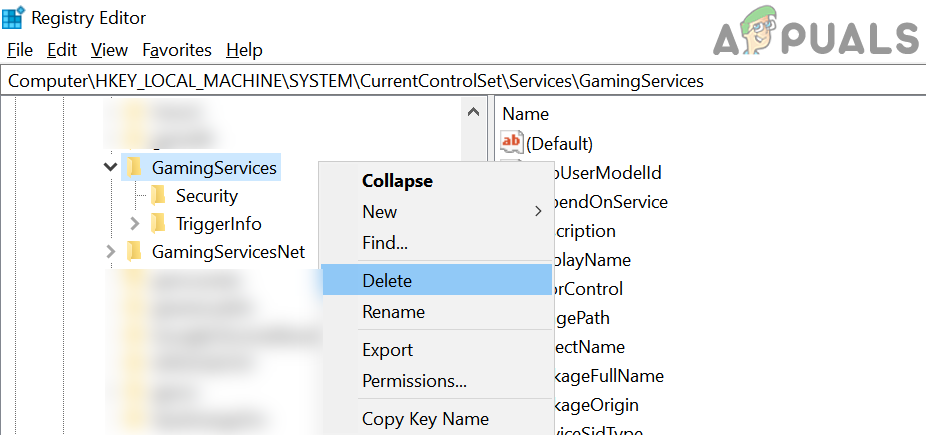
Task: Select Rename in the context menu
Action: point(393,312)
